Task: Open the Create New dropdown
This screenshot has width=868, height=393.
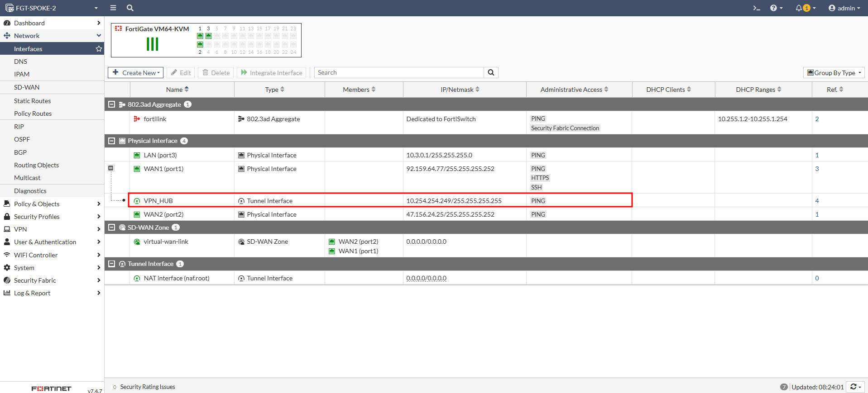Action: [x=136, y=72]
